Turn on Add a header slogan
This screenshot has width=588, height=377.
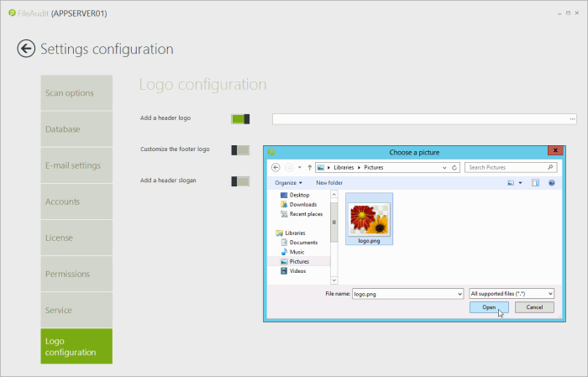coord(240,181)
